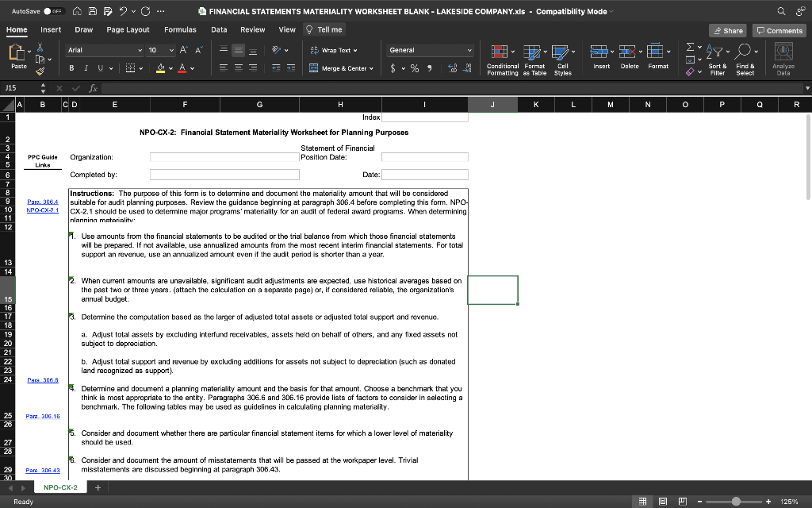This screenshot has height=508, width=812.
Task: Open Sort & Filter
Action: click(x=717, y=60)
